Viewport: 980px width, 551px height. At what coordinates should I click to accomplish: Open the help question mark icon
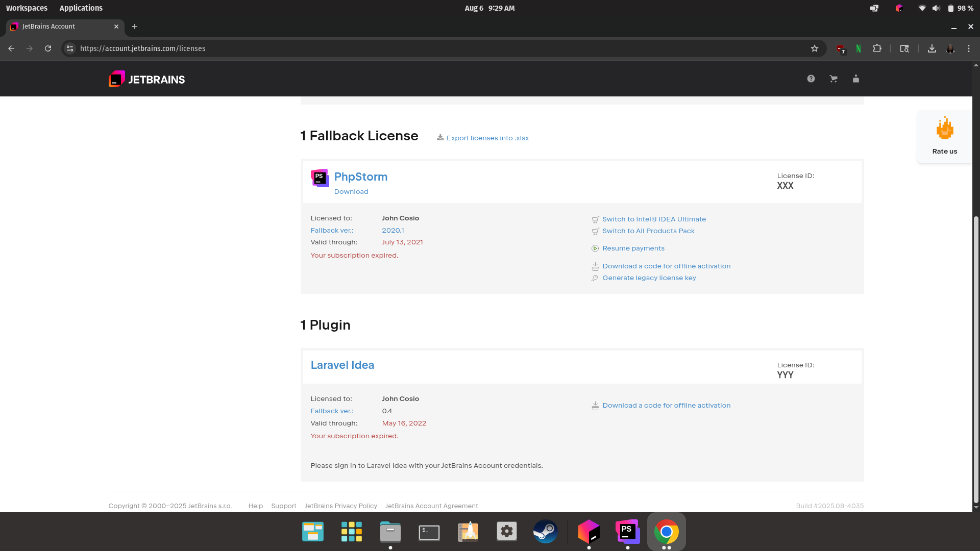(x=811, y=79)
